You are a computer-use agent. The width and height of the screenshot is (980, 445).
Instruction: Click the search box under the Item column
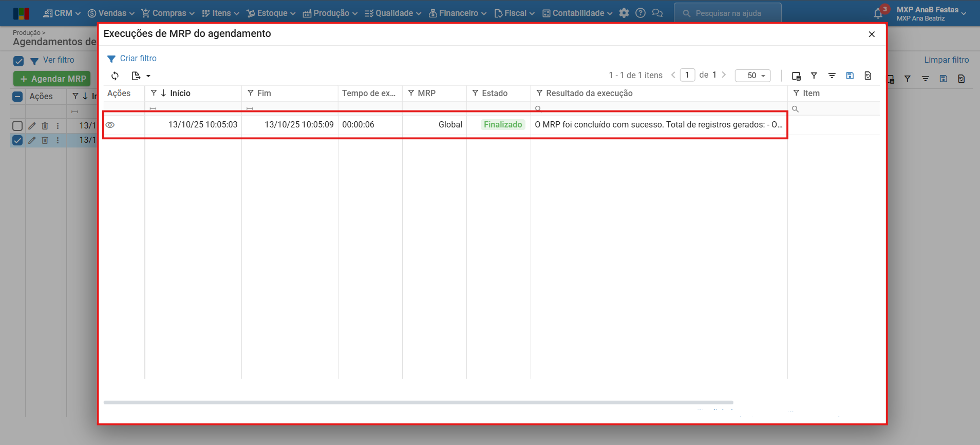click(834, 109)
